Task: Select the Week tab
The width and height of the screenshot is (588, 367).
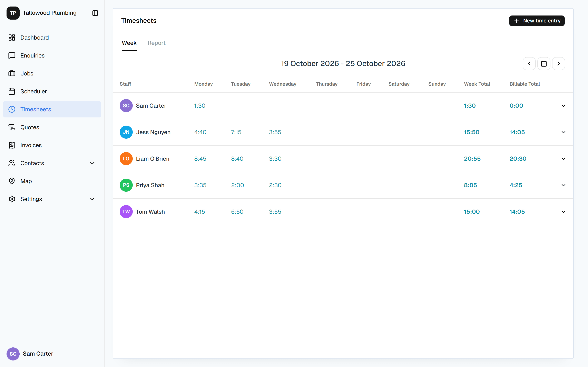Action: pos(129,43)
